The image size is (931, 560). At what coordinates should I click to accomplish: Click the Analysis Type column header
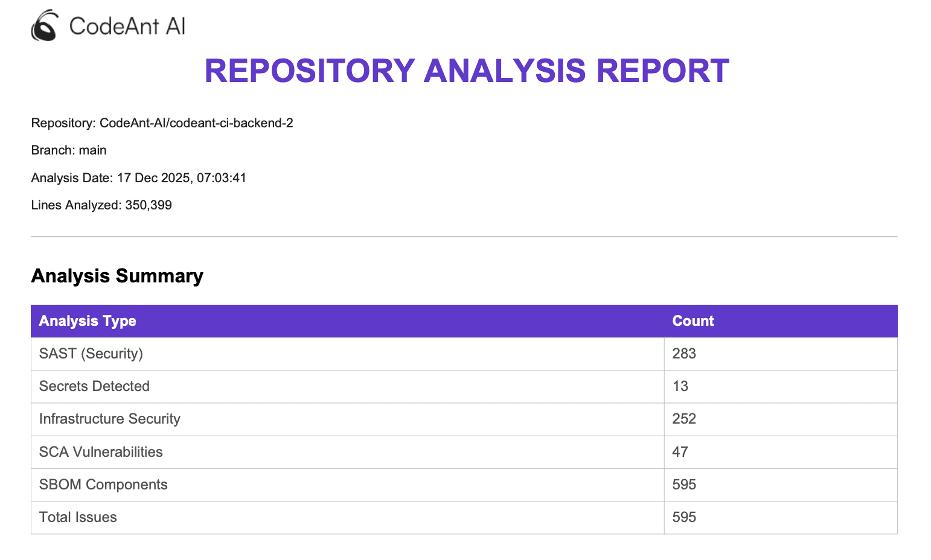point(88,321)
